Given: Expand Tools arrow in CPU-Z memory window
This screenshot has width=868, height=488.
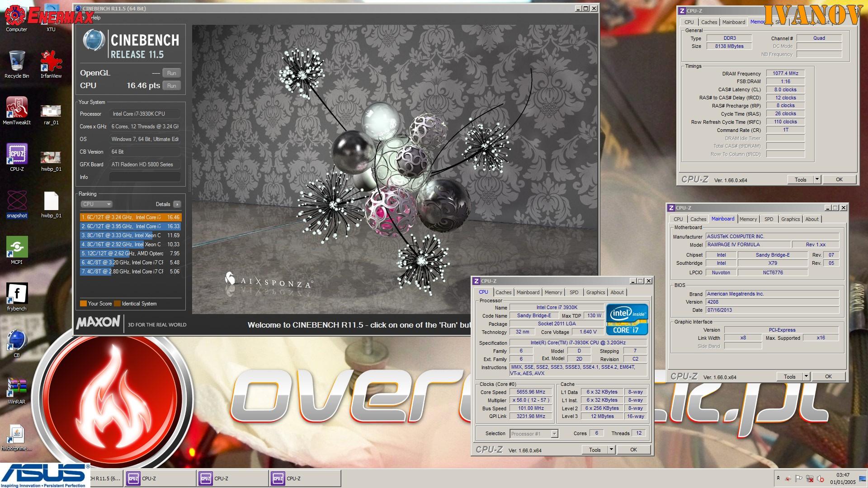Looking at the screenshot, I should point(817,179).
